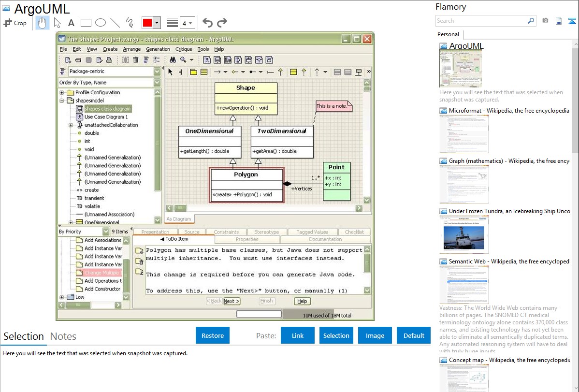Pick the rectangle drawing tool
This screenshot has height=392, width=579.
click(x=86, y=23)
